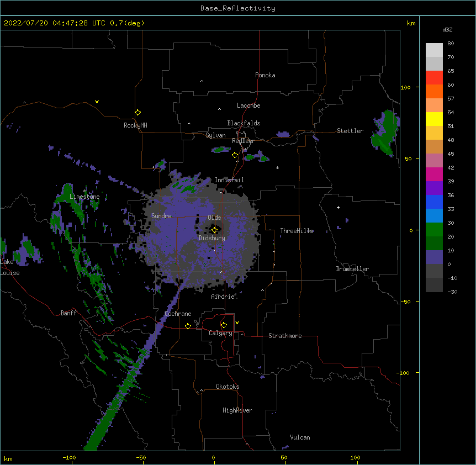Click the white caret marker west of Lacombe
476x465 pixels.
coord(219,109)
